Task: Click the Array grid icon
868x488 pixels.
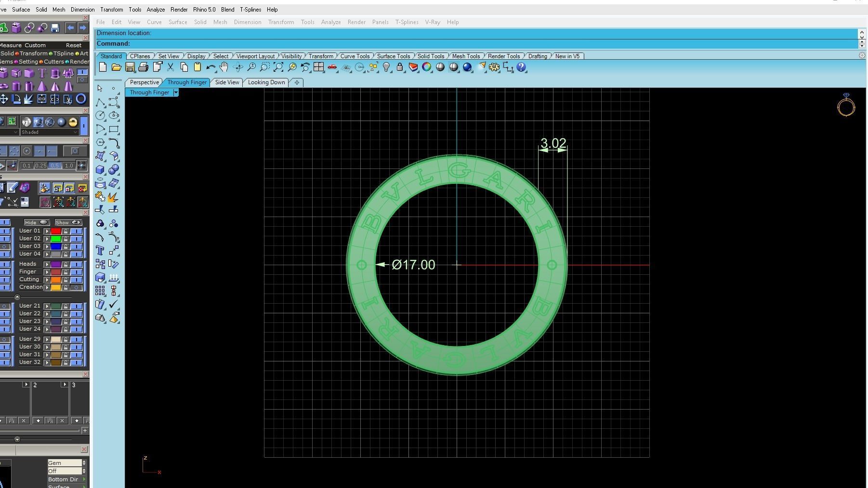Action: click(100, 291)
